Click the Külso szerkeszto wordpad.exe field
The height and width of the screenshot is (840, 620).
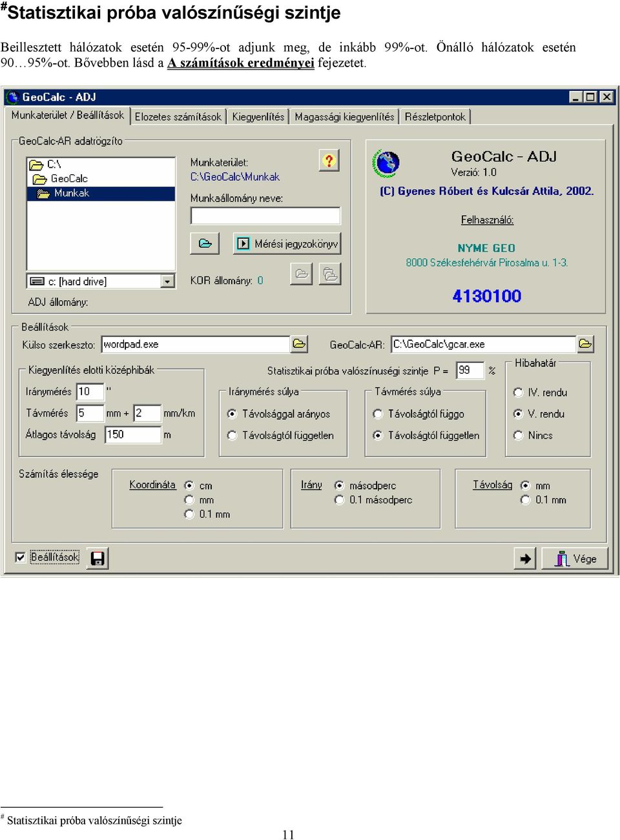196,344
